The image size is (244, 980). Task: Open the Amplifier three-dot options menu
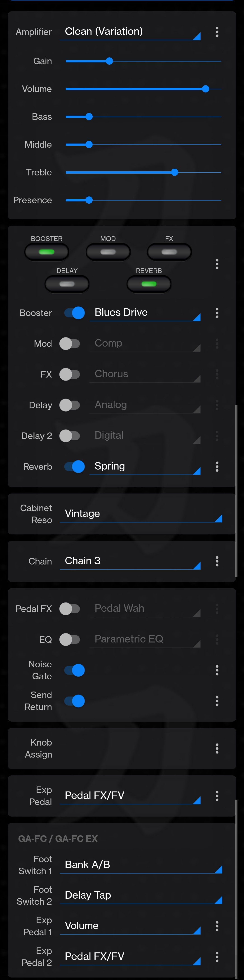tap(217, 32)
